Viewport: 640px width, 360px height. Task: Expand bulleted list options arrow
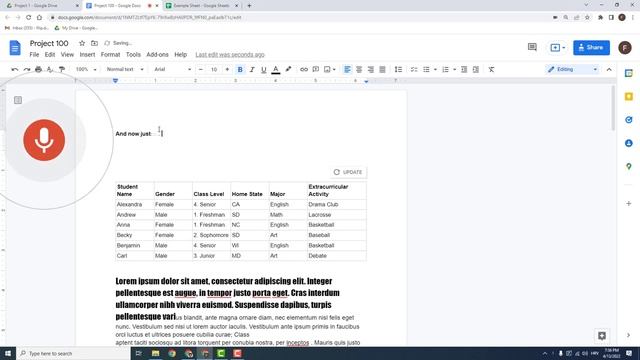(x=435, y=69)
